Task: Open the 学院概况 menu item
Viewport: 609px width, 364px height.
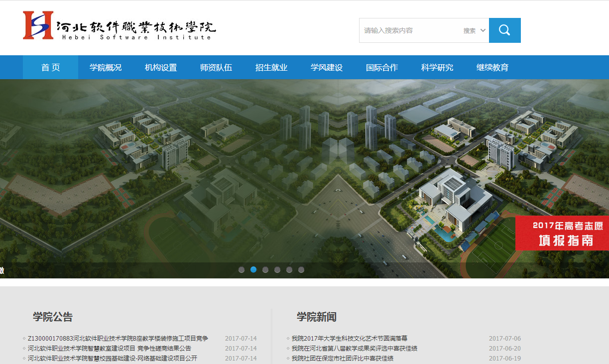Action: coord(106,68)
